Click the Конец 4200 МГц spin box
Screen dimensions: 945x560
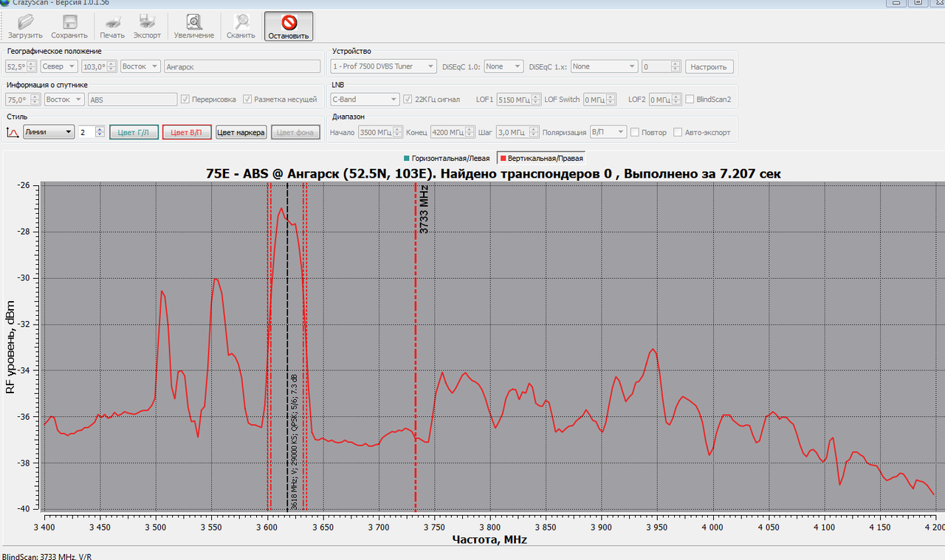coord(453,132)
